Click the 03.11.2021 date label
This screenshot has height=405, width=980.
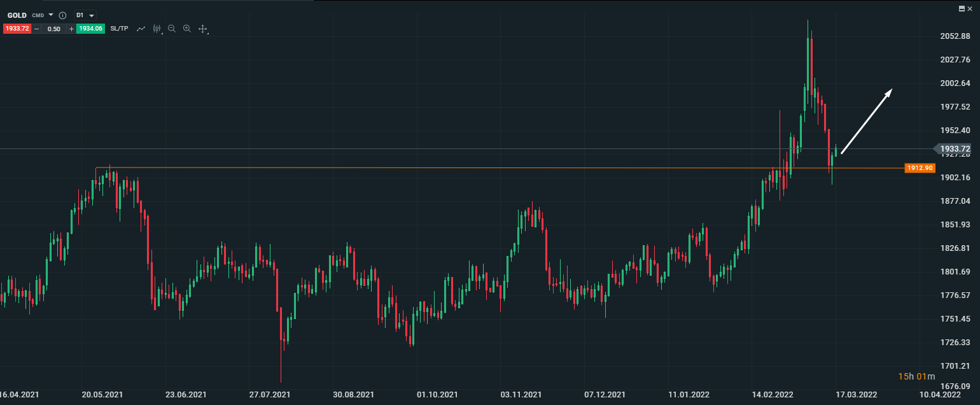coord(521,395)
